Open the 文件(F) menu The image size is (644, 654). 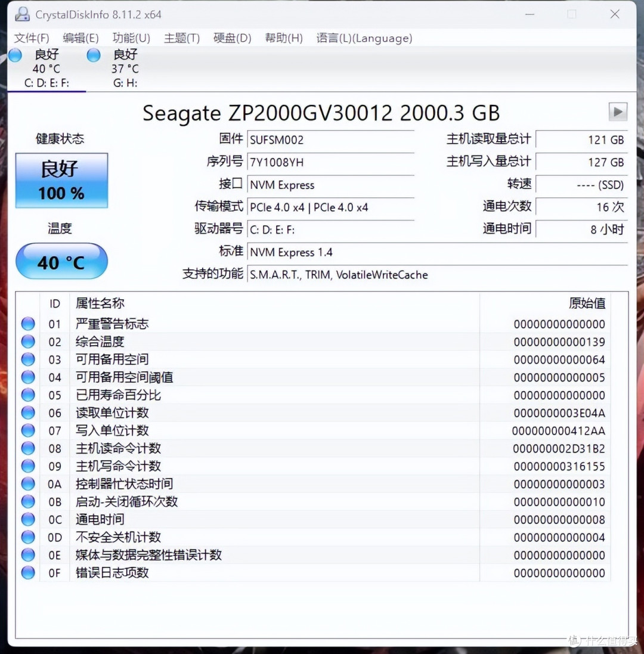(32, 38)
